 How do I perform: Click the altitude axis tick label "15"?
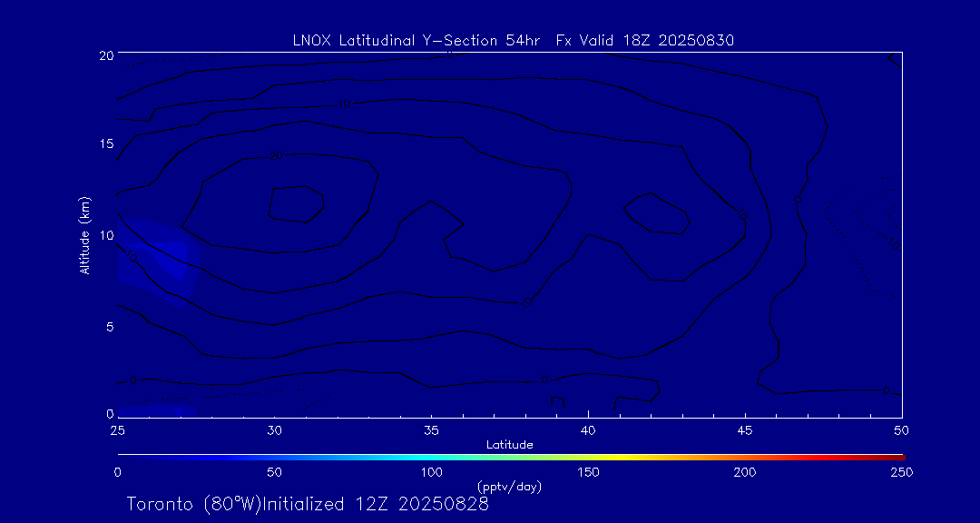107,144
